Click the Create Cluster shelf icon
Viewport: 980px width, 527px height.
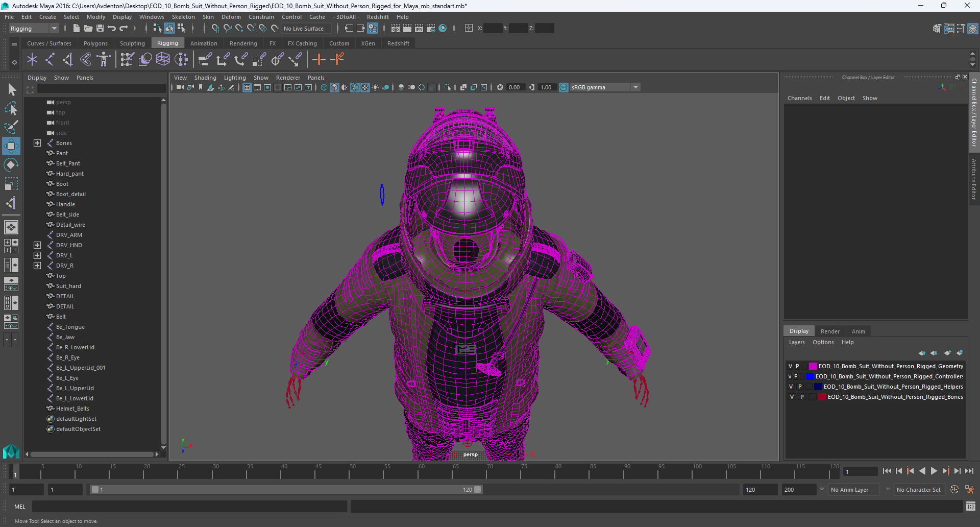[x=181, y=60]
